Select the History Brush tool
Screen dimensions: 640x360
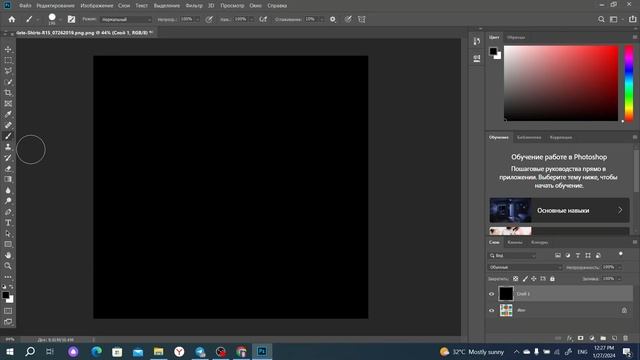8,158
